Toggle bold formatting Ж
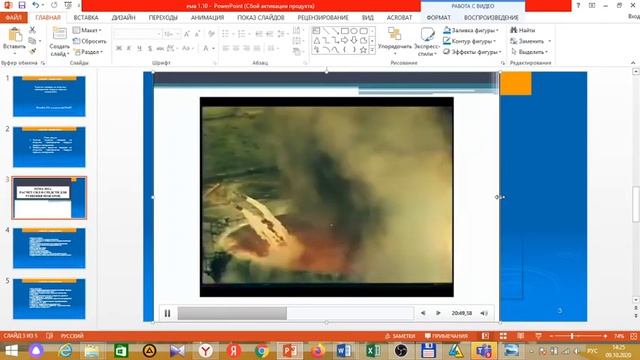The width and height of the screenshot is (640, 360). (x=119, y=48)
